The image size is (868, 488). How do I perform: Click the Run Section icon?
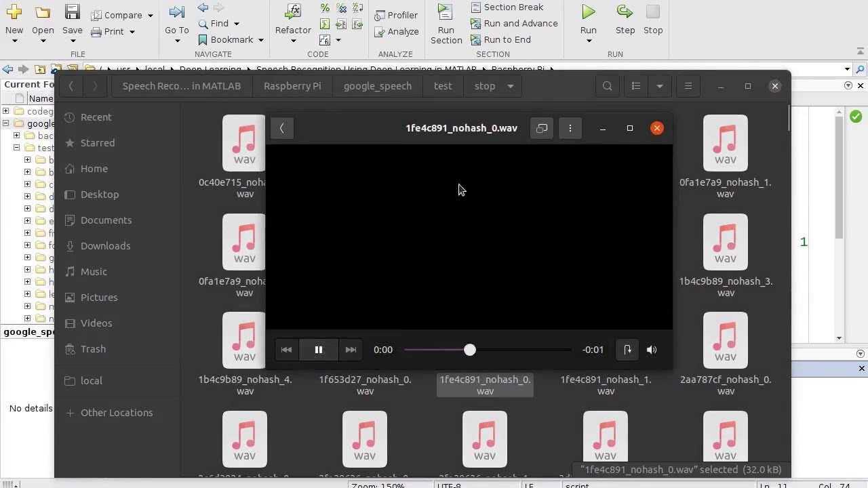(445, 12)
